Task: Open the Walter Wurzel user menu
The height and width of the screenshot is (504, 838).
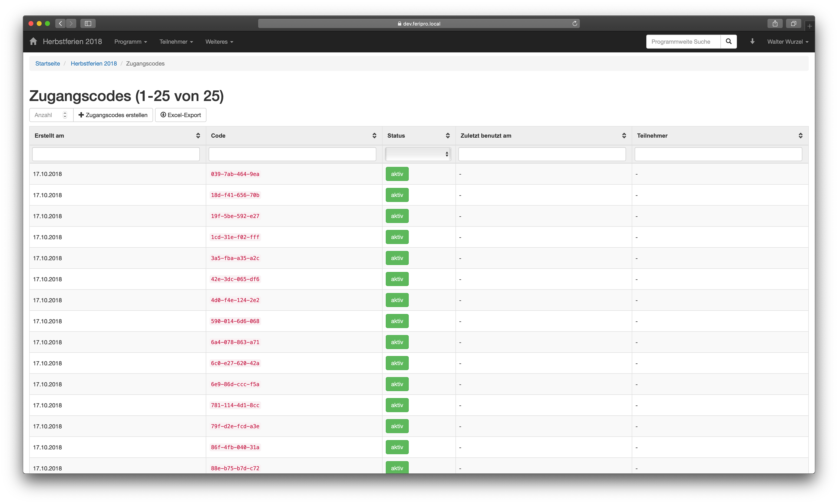Action: pos(787,41)
